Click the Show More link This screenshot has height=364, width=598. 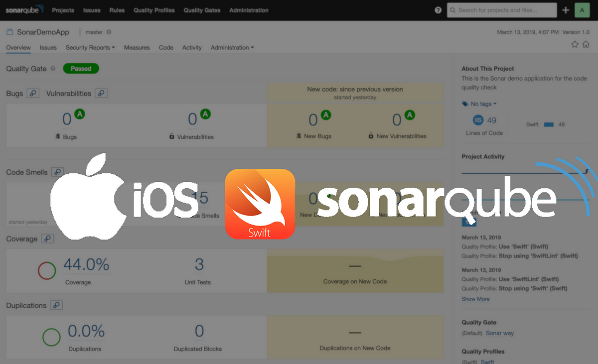[x=475, y=299]
